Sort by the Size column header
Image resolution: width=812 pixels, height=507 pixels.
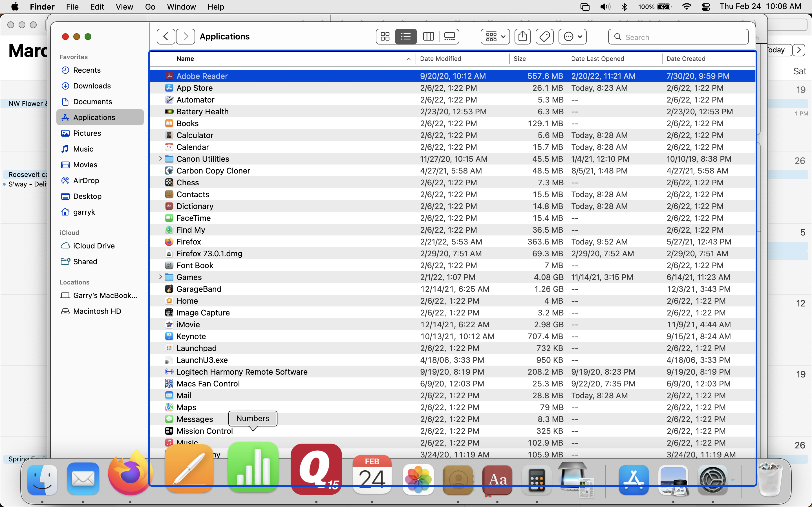pyautogui.click(x=520, y=59)
